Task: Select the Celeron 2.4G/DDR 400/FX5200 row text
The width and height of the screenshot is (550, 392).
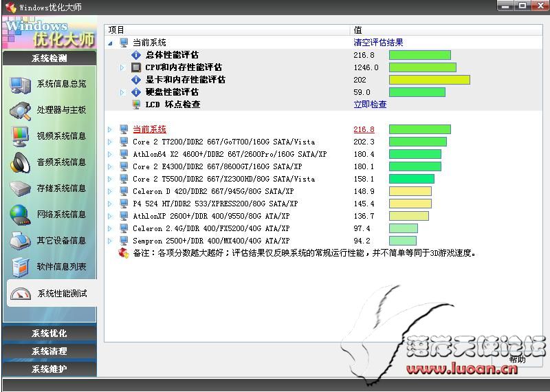Action: 211,228
